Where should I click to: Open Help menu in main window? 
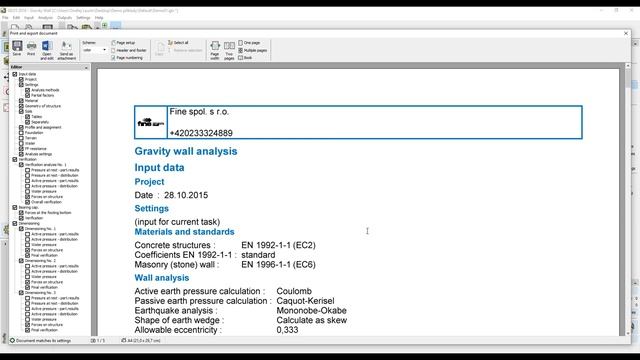click(x=99, y=18)
